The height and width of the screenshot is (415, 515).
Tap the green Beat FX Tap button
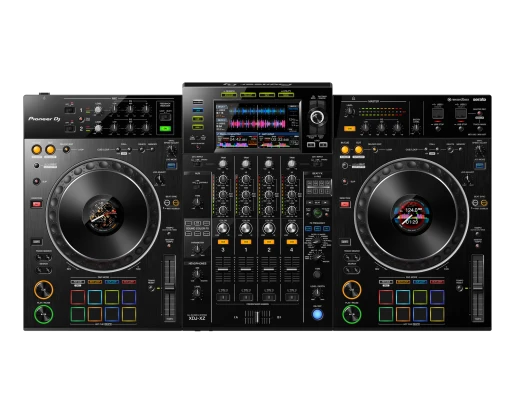pyautogui.click(x=318, y=212)
